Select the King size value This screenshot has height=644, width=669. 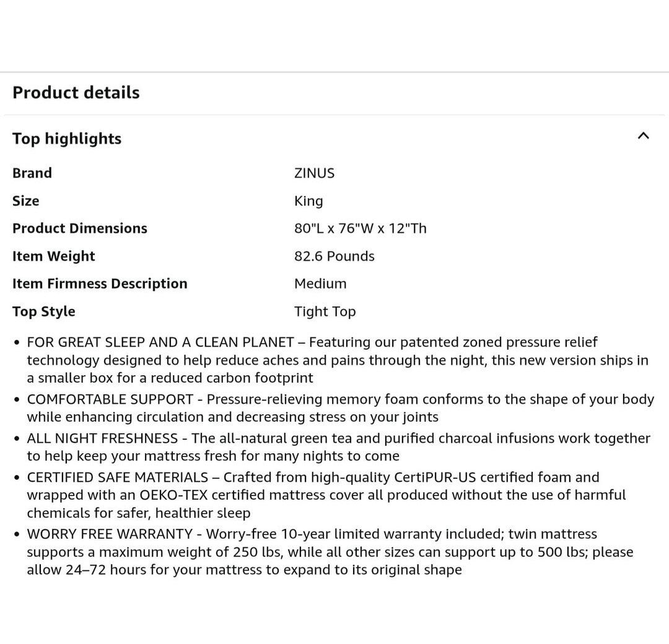[x=308, y=201]
